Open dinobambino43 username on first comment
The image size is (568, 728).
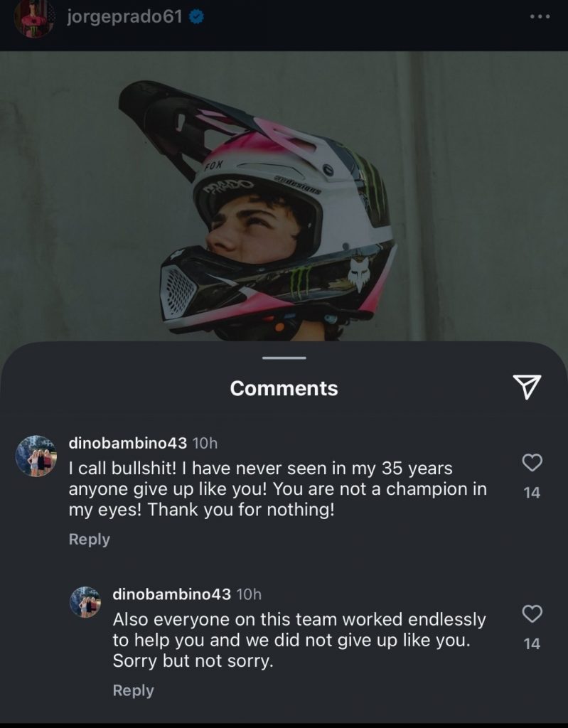[x=128, y=443]
